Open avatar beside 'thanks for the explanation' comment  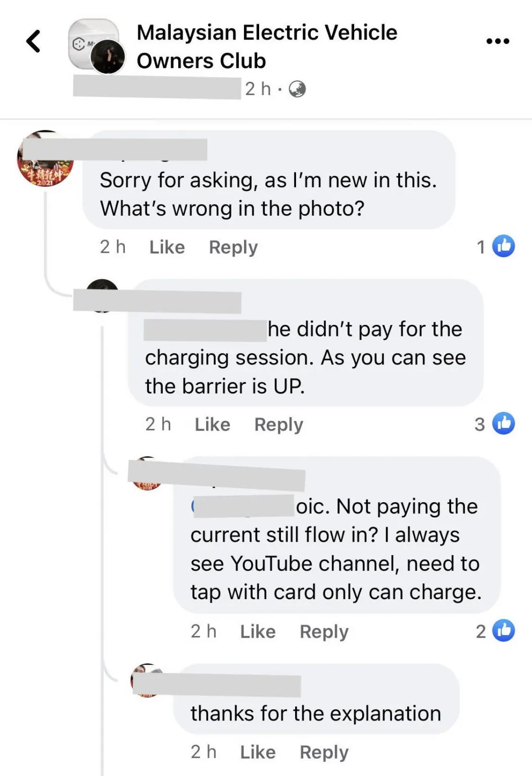click(148, 681)
